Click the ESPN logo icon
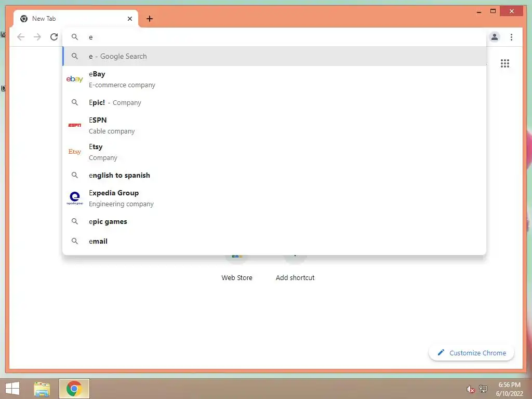 75,125
